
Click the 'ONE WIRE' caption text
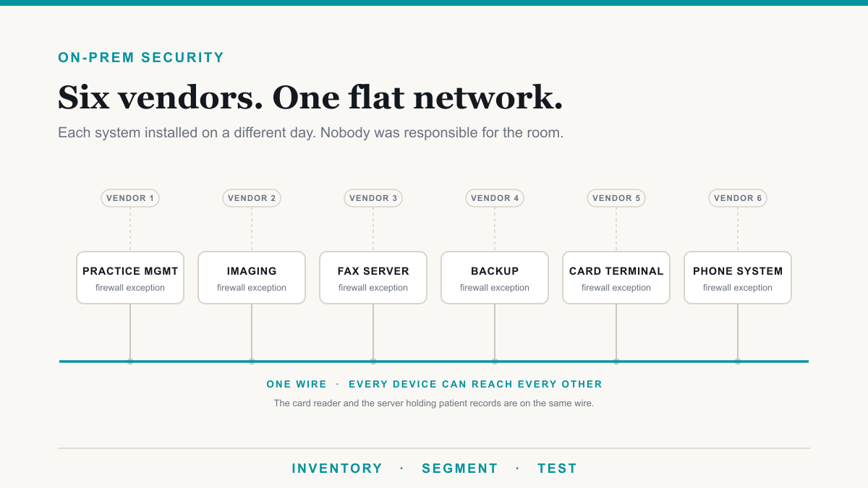297,385
